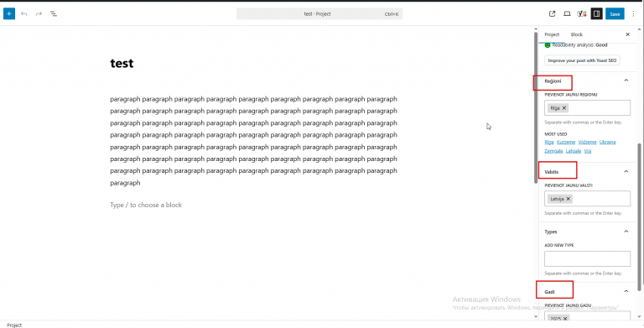
Task: Toggle the settings sidebar
Action: coord(597,14)
